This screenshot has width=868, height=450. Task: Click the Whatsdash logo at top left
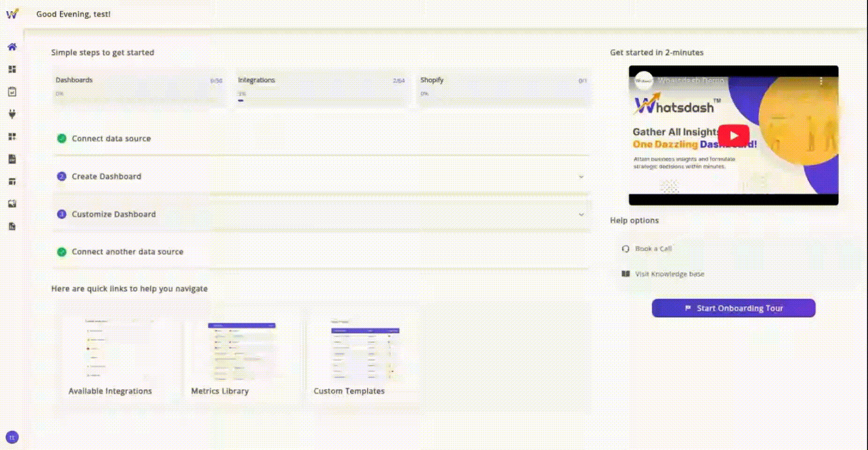tap(12, 14)
